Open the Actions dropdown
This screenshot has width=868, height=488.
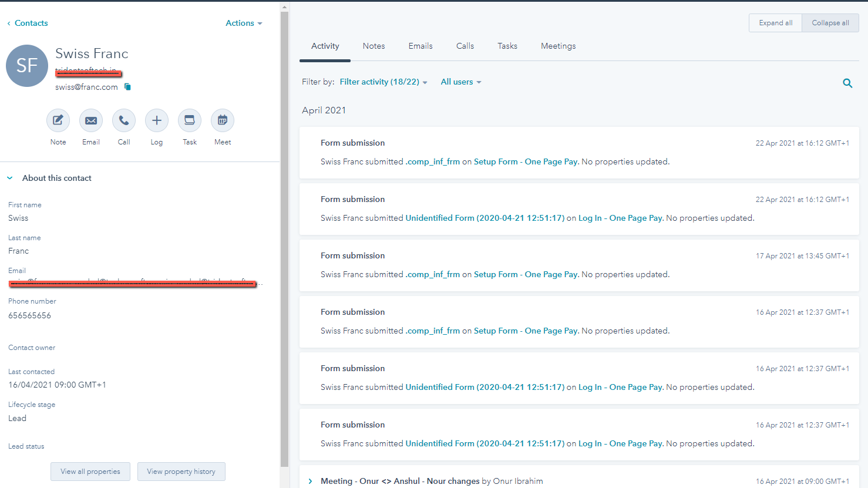point(244,23)
